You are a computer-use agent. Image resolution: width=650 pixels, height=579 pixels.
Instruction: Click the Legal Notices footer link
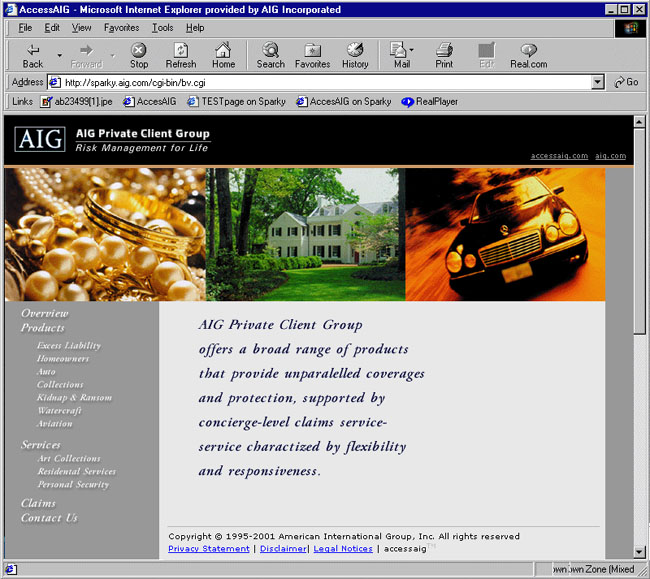coord(343,549)
